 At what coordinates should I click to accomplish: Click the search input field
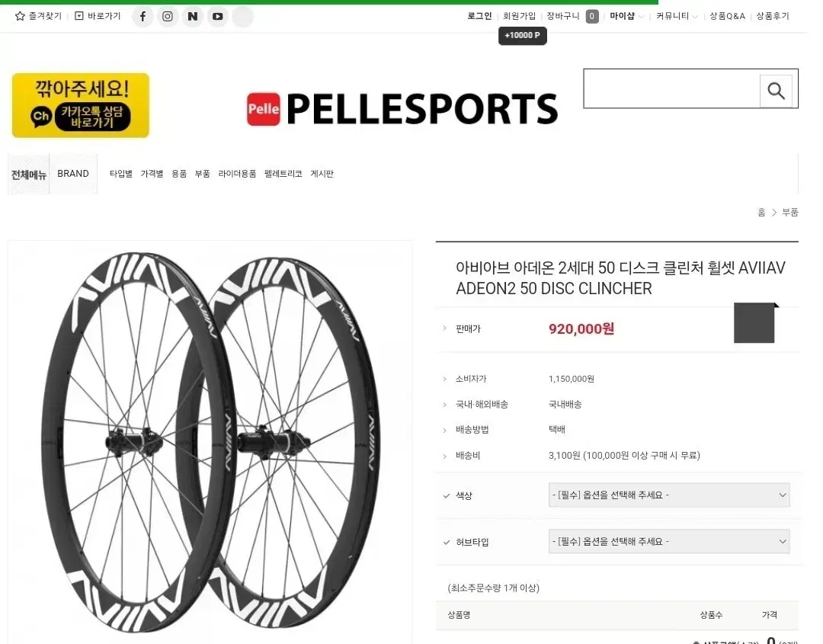point(671,89)
